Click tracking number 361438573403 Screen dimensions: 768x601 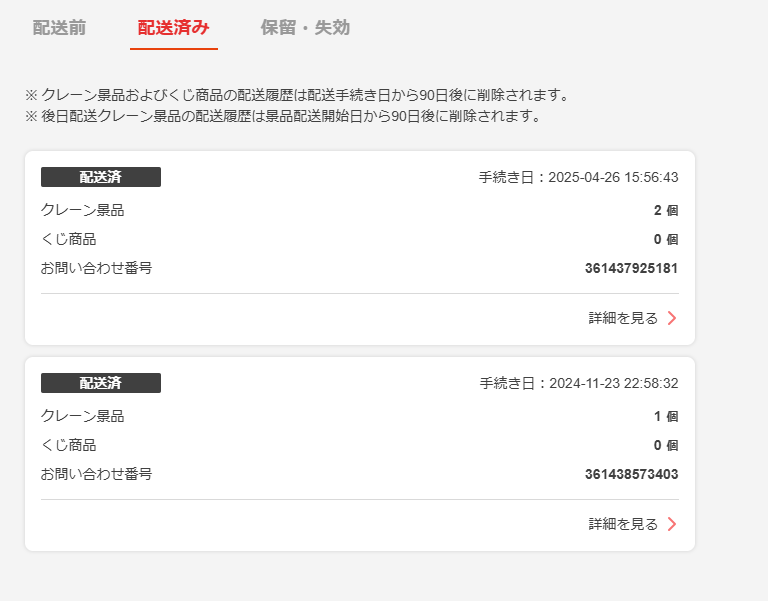click(x=631, y=474)
